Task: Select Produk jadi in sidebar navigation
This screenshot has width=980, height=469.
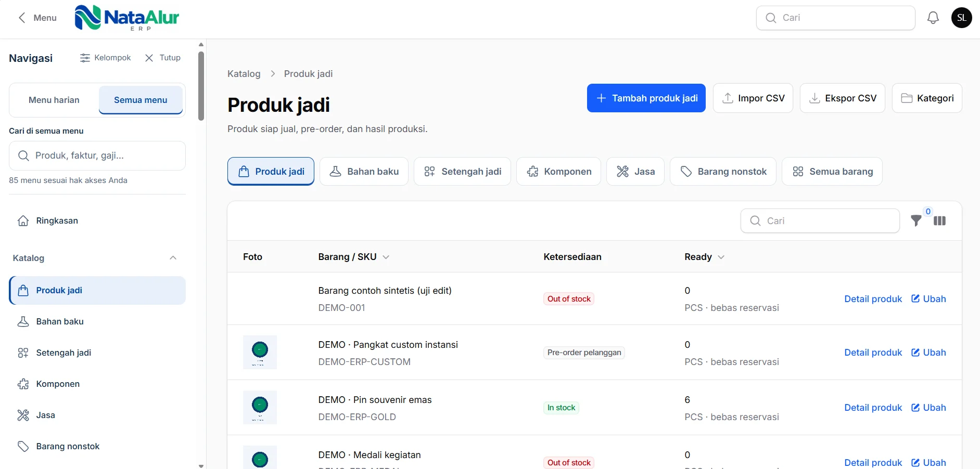Action: click(x=97, y=290)
